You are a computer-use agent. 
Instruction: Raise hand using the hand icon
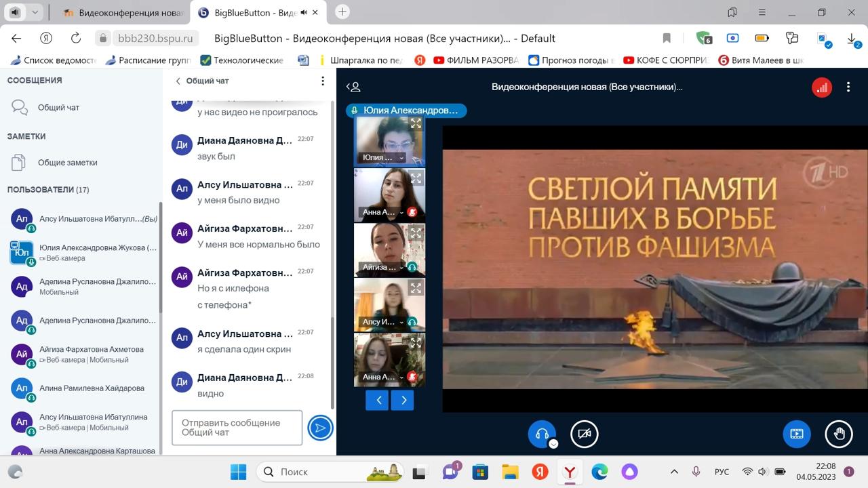839,434
